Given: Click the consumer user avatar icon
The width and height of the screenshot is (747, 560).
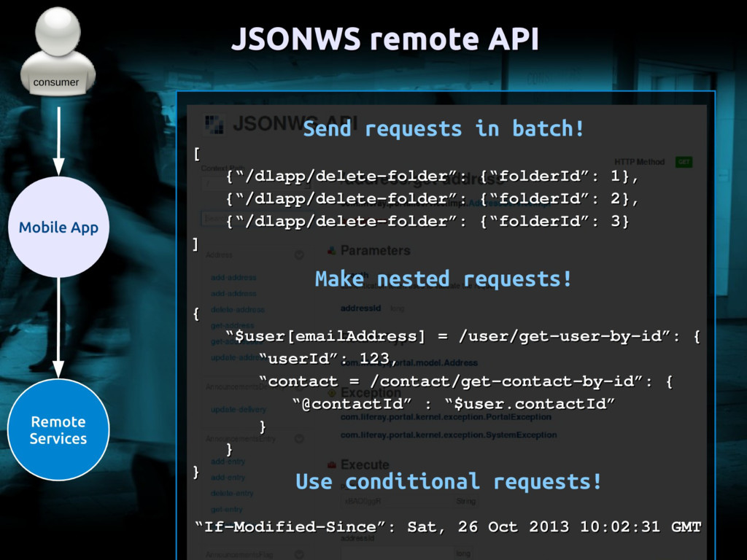Looking at the screenshot, I should tap(58, 50).
